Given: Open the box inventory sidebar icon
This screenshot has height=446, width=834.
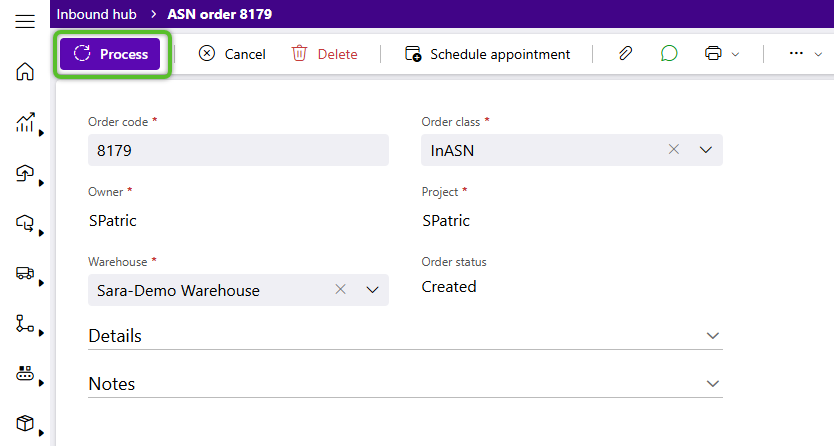Looking at the screenshot, I should pos(25,423).
